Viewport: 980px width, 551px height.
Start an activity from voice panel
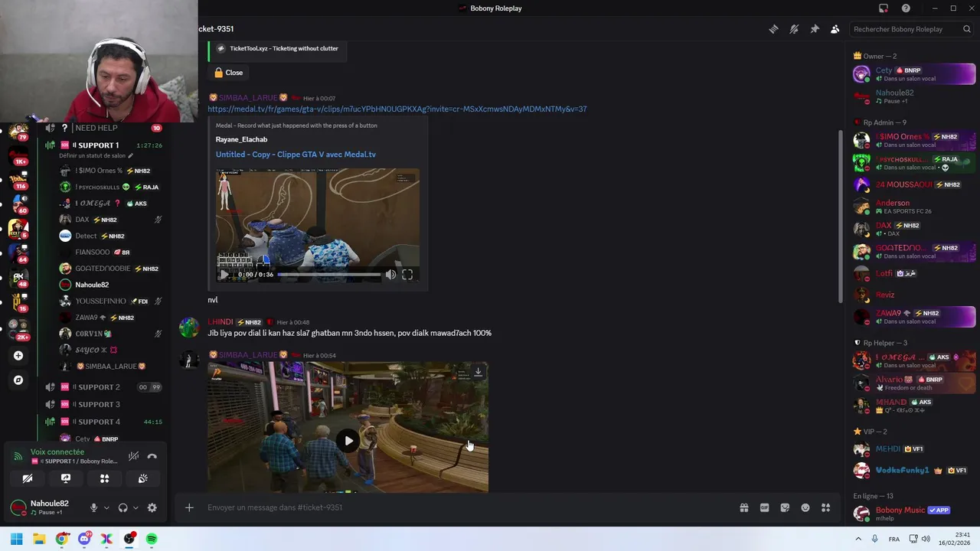[x=104, y=479]
